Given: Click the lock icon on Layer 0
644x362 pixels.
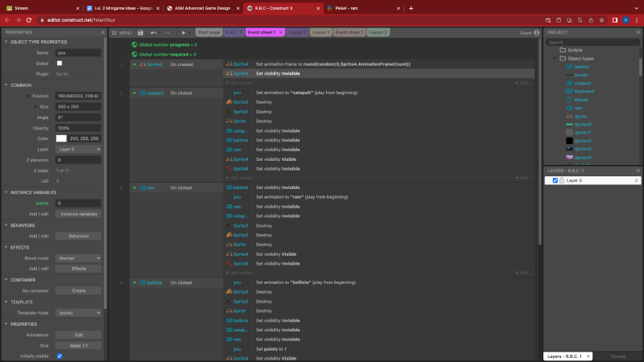Looking at the screenshot, I should point(563,181).
